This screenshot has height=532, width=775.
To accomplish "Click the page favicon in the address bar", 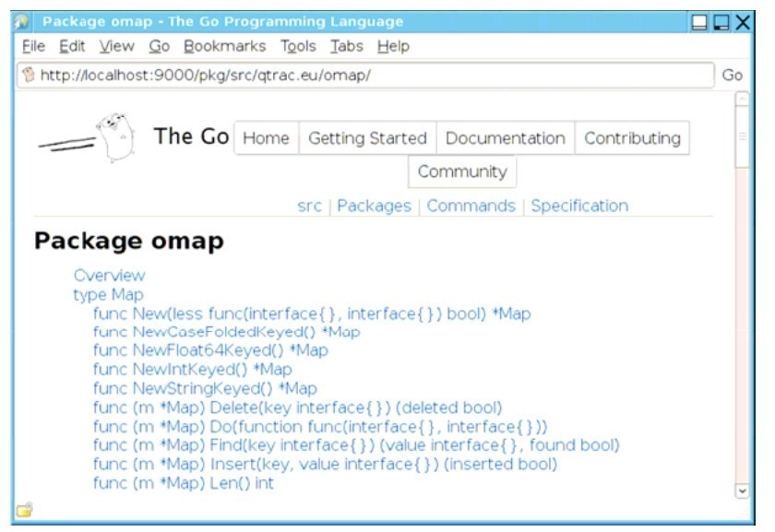I will click(x=28, y=76).
